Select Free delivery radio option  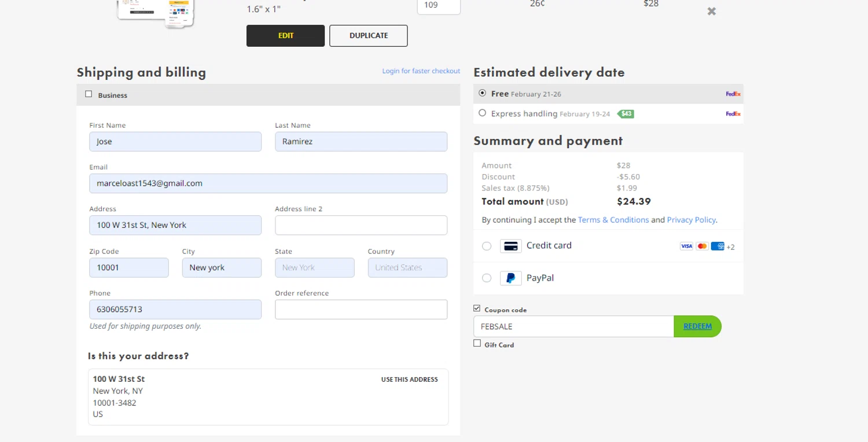pyautogui.click(x=483, y=93)
